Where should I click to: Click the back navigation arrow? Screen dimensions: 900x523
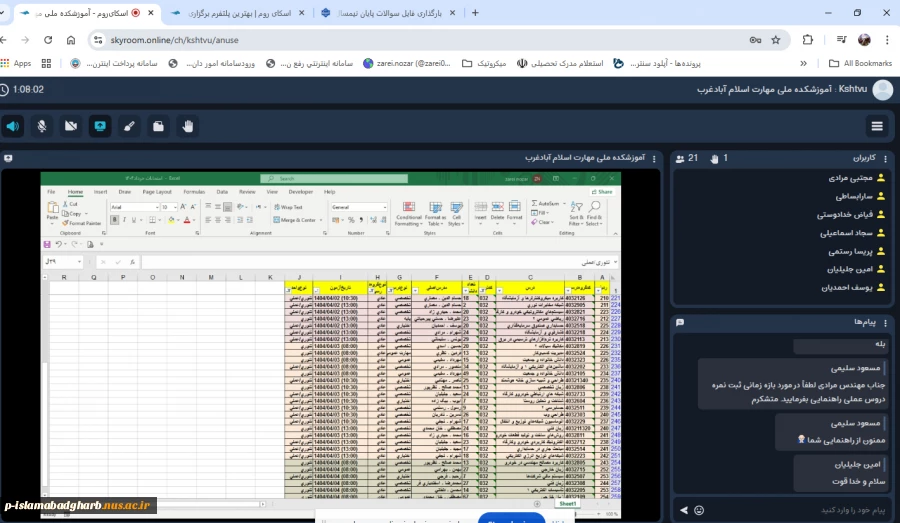click(x=3, y=40)
